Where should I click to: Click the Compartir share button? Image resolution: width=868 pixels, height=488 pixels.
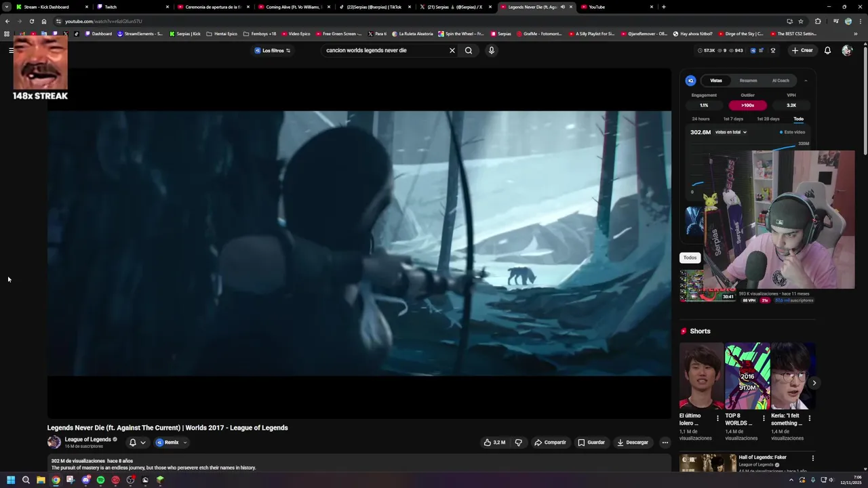click(x=550, y=443)
